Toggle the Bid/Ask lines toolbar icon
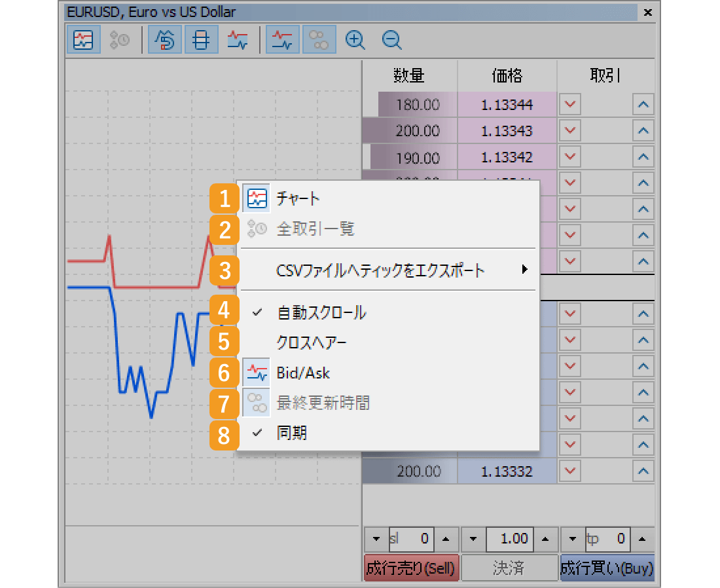Viewport: 720px width, 588px height. click(x=282, y=40)
